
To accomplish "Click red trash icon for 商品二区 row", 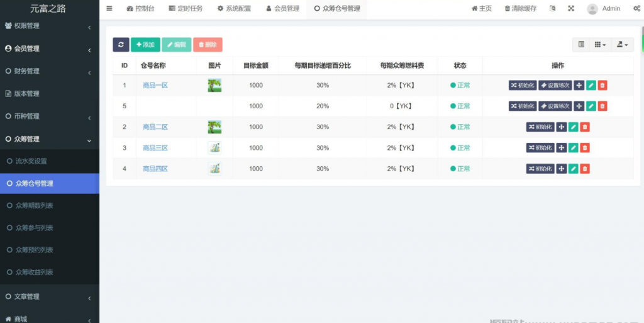I will [x=585, y=127].
